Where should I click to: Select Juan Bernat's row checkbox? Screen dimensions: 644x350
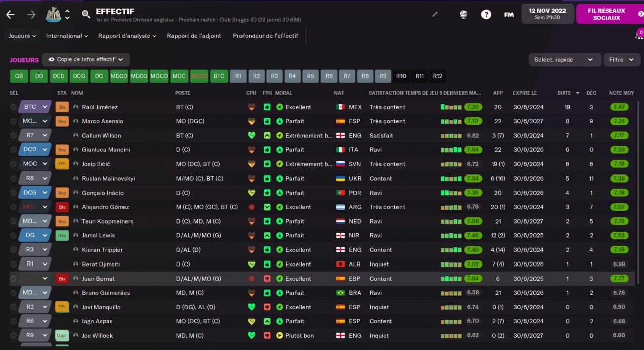click(x=13, y=279)
